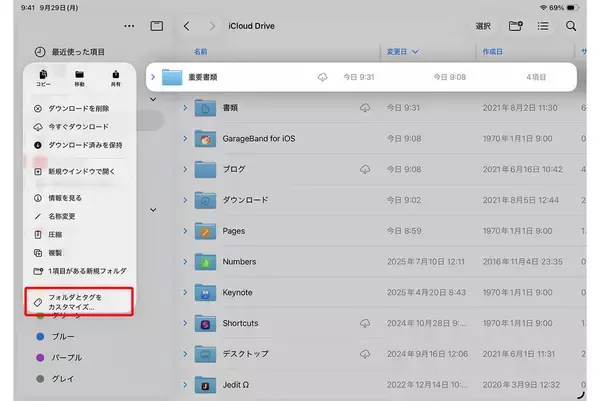Choose 圧縮 in the context menu

tap(80, 235)
